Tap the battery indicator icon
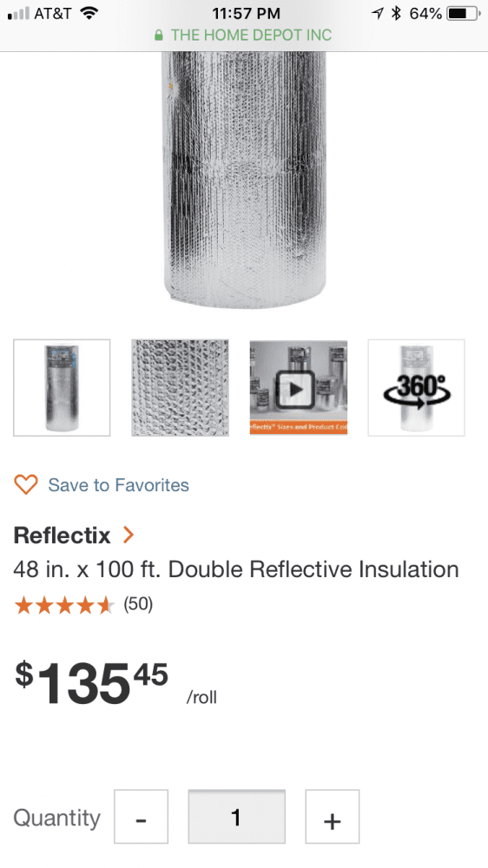488x868 pixels. [464, 13]
